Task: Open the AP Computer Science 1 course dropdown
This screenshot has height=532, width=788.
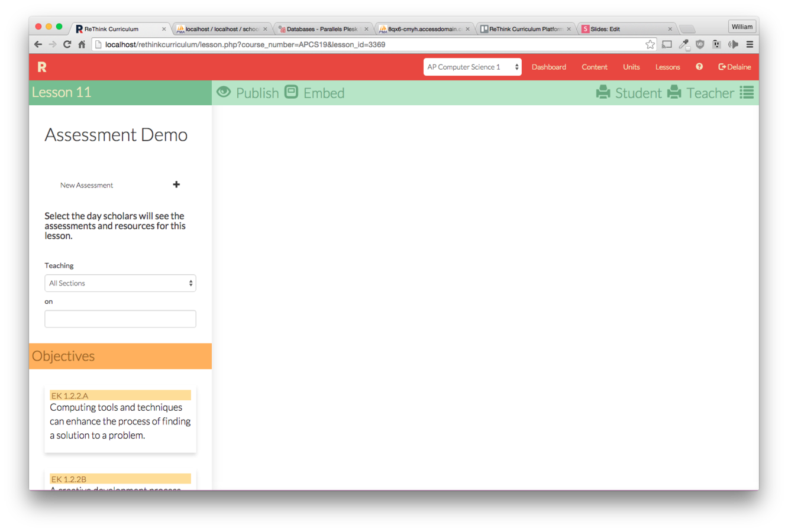Action: pyautogui.click(x=472, y=67)
